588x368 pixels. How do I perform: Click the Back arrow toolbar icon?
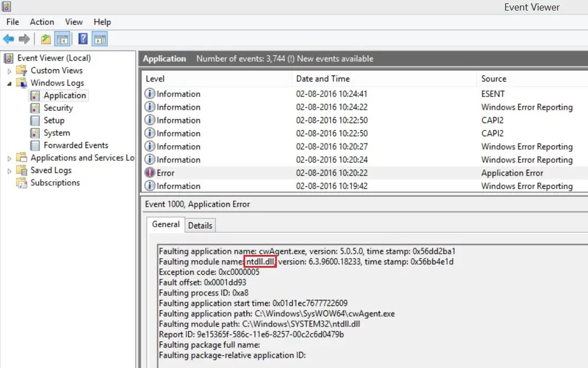[8, 39]
